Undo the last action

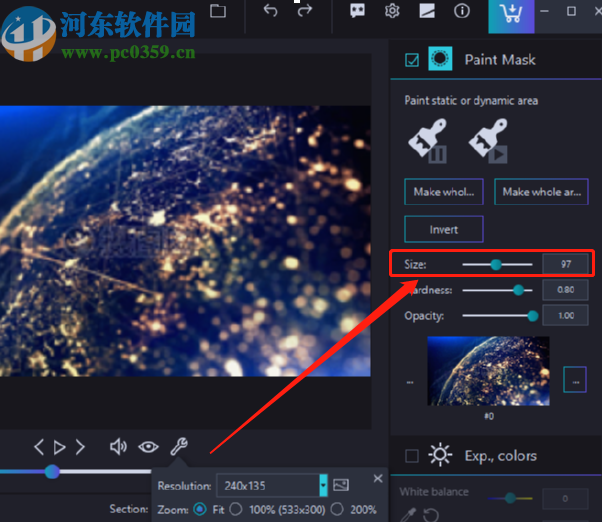point(270,10)
